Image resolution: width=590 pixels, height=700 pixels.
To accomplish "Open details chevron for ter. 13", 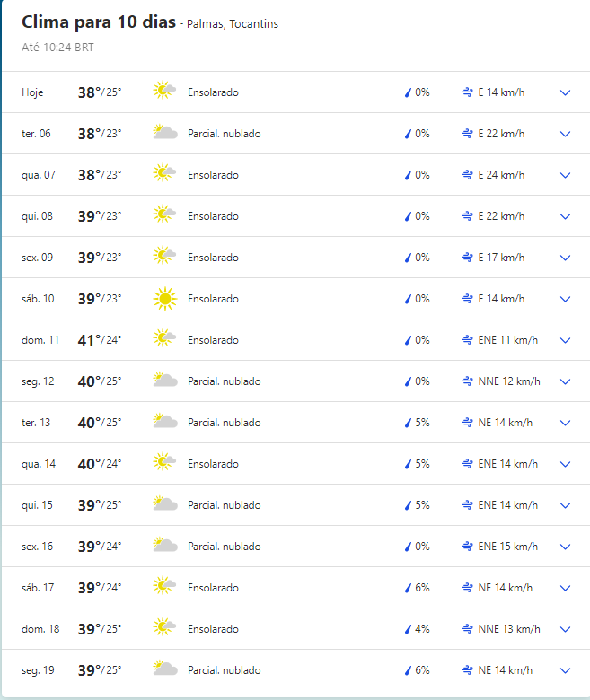I will (566, 423).
